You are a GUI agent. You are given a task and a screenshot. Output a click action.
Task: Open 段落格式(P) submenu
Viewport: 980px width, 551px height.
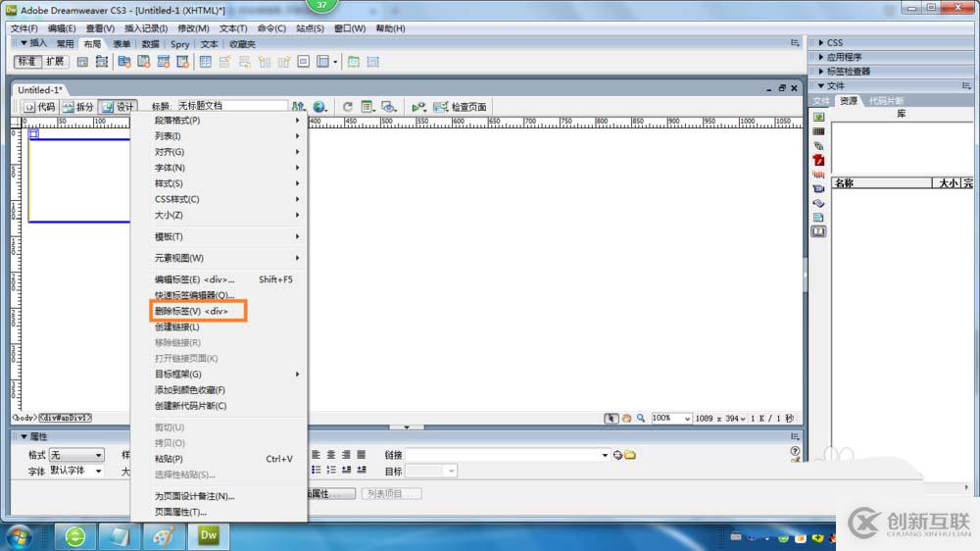219,120
